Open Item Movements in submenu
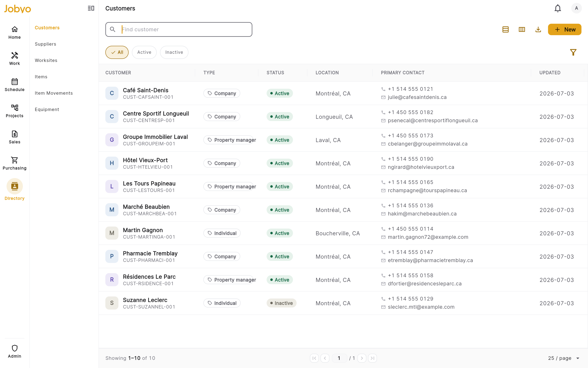 (x=54, y=93)
